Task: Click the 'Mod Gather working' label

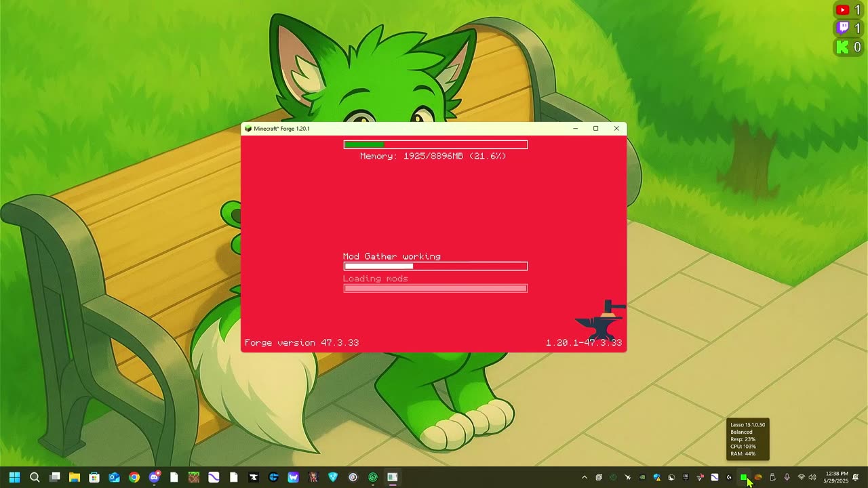Action: [x=392, y=256]
